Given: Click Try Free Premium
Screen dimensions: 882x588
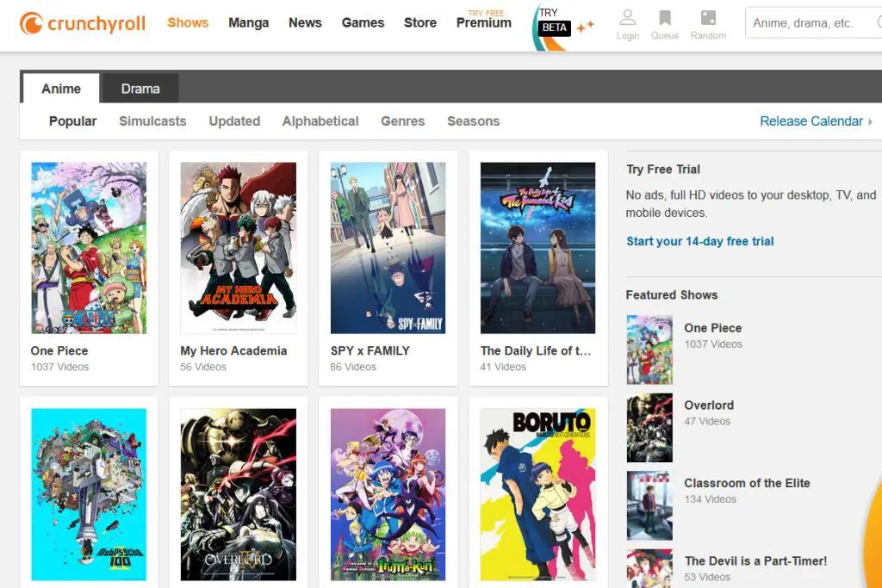Looking at the screenshot, I should coord(484,21).
